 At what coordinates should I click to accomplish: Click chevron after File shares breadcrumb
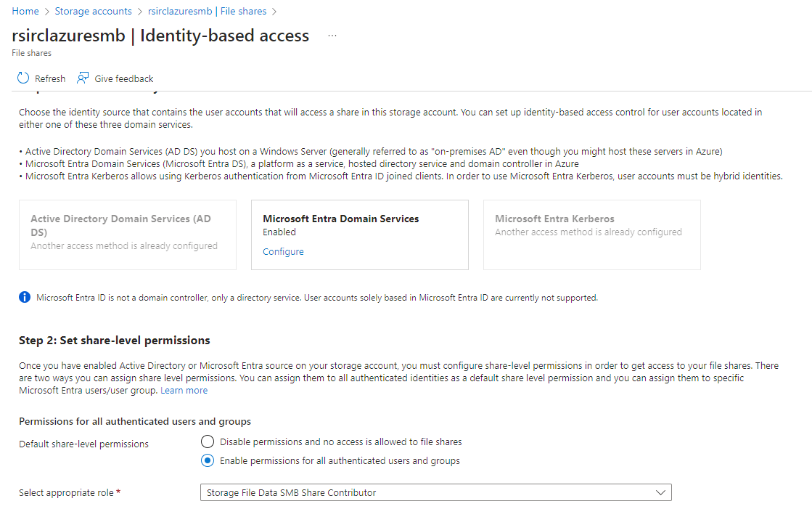(274, 12)
